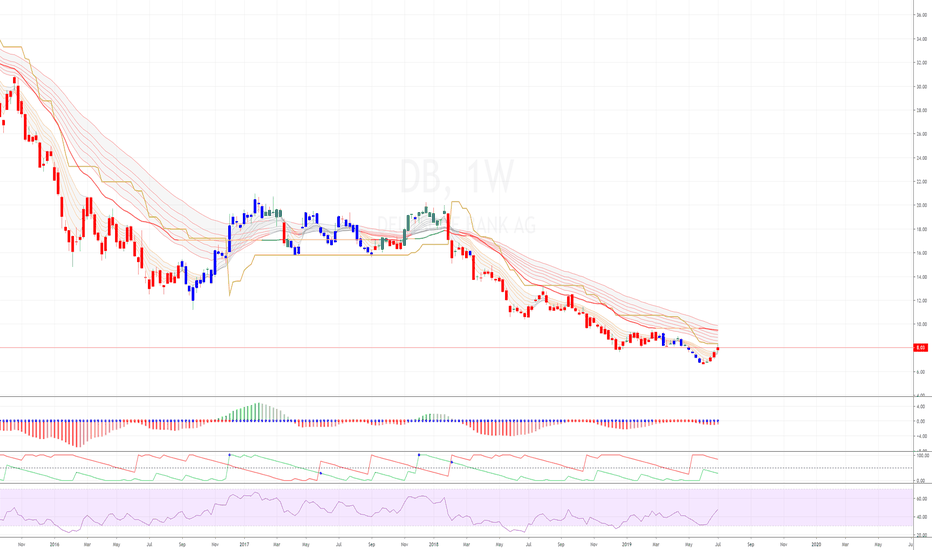This screenshot has height=550, width=932.
Task: Click the red 8.03 current price tag
Action: click(921, 348)
